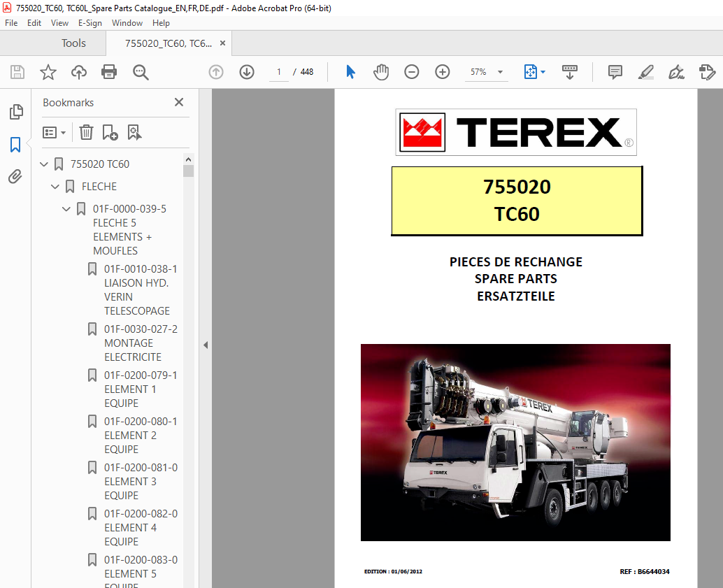This screenshot has width=723, height=588.
Task: Add a comment with speech bubble icon
Action: coord(615,72)
